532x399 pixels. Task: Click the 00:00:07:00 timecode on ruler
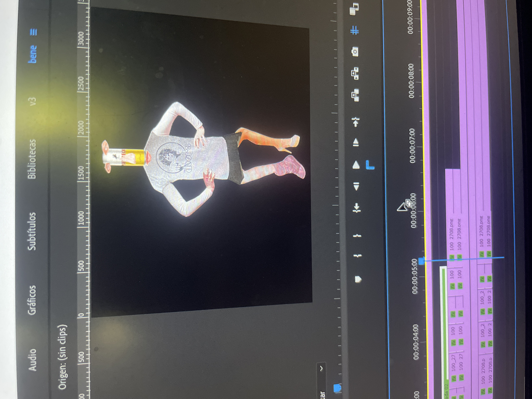(x=412, y=146)
